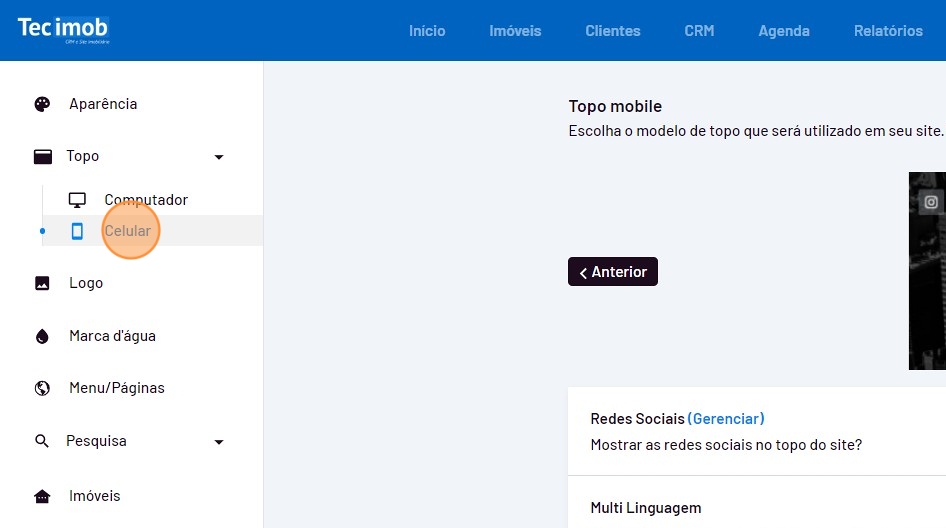Click the Topo section icon
Viewport: 946px width, 528px height.
tap(42, 156)
